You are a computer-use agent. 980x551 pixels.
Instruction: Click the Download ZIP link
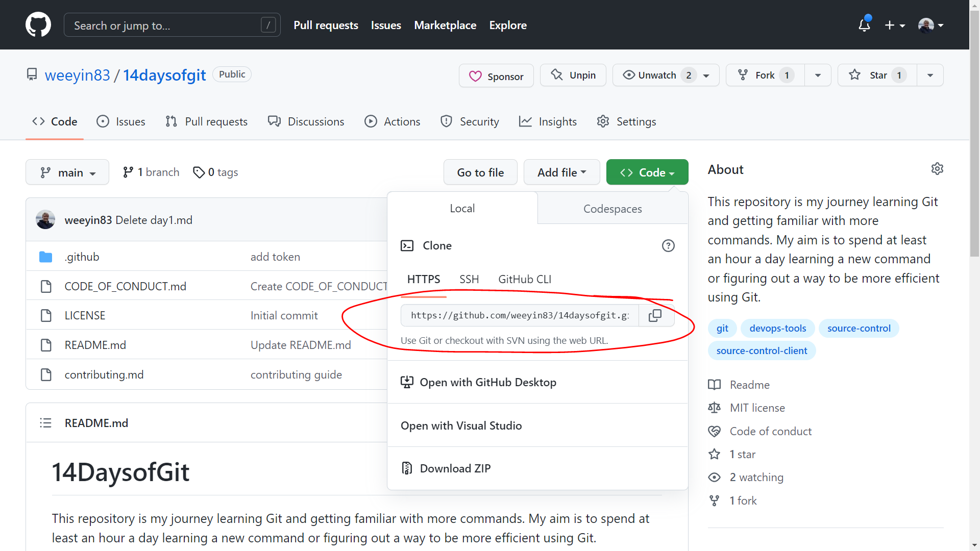(455, 468)
